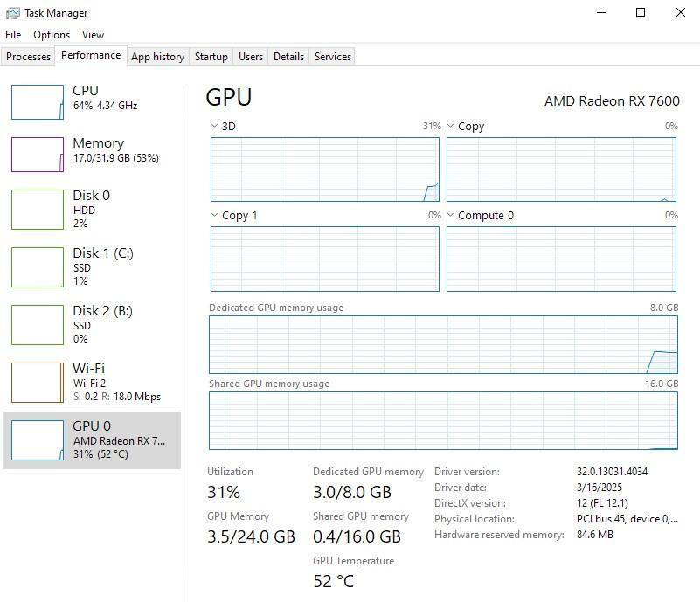Select the Memory usage graph thumbnail
The image size is (700, 602).
[38, 155]
